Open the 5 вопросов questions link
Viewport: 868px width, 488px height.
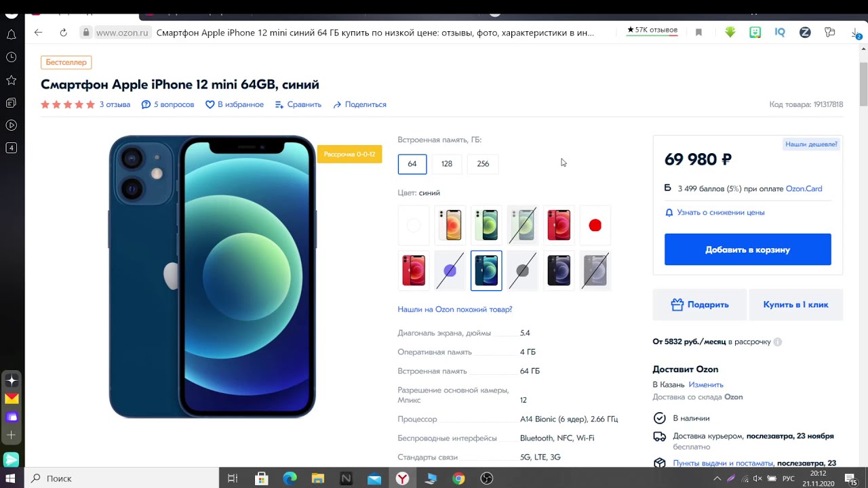[167, 104]
